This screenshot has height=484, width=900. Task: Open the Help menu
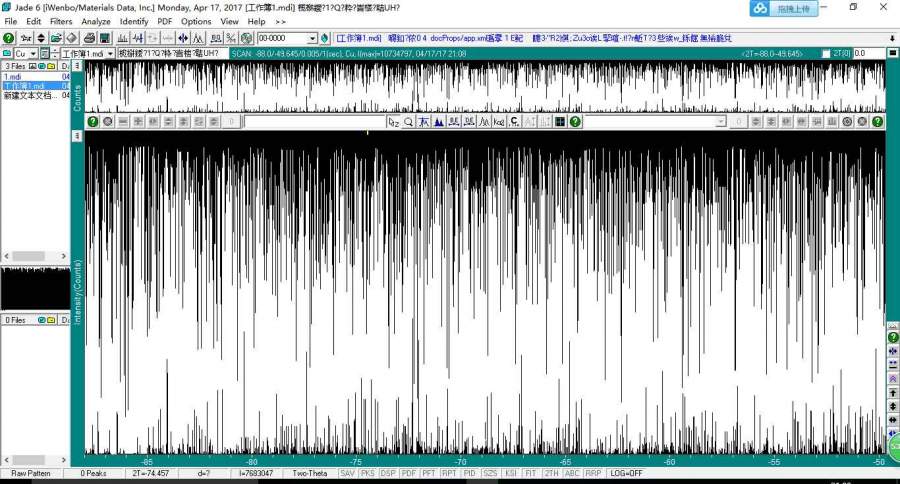(x=256, y=21)
